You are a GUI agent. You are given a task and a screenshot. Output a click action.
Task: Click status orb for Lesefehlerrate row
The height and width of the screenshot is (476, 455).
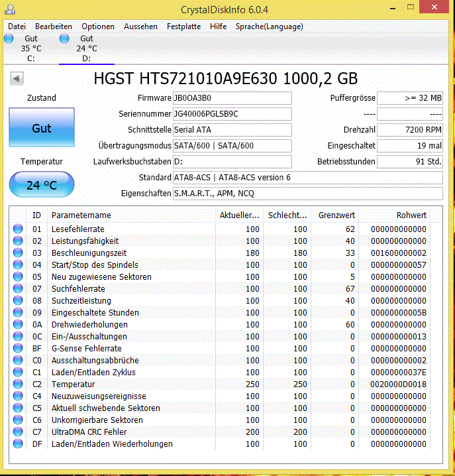pos(18,229)
